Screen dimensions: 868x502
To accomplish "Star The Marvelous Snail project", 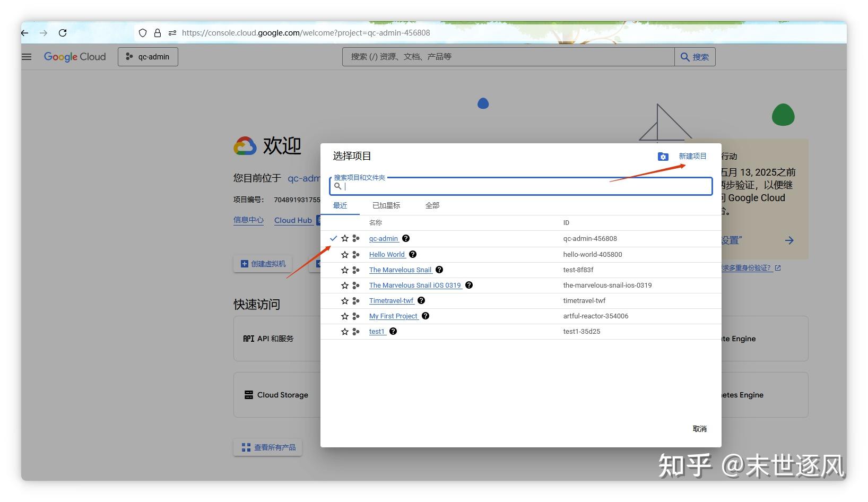I will (x=344, y=270).
